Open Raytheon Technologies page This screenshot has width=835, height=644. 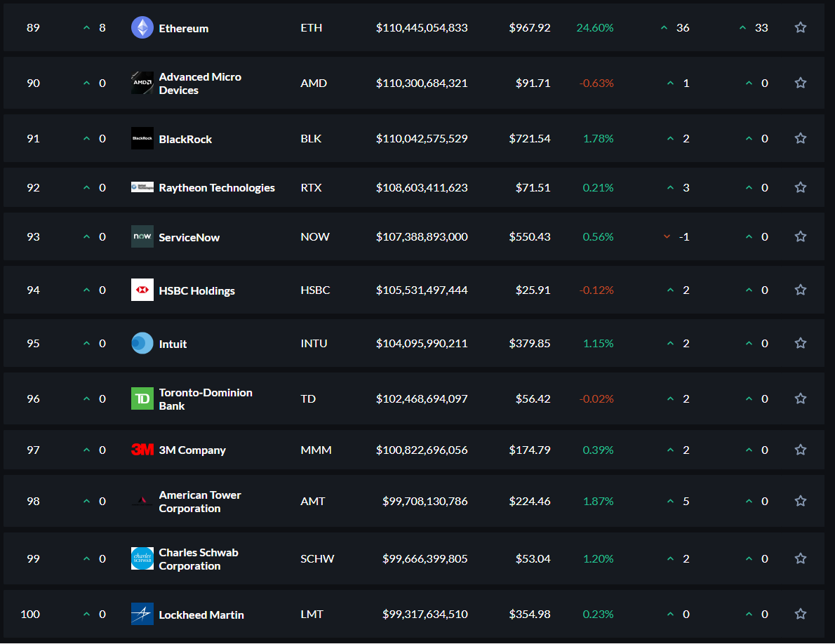coord(217,188)
